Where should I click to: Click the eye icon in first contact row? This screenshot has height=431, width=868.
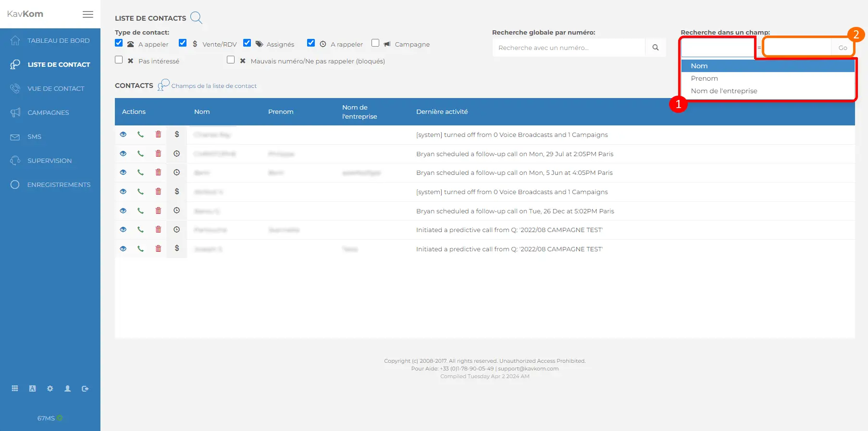coord(123,135)
